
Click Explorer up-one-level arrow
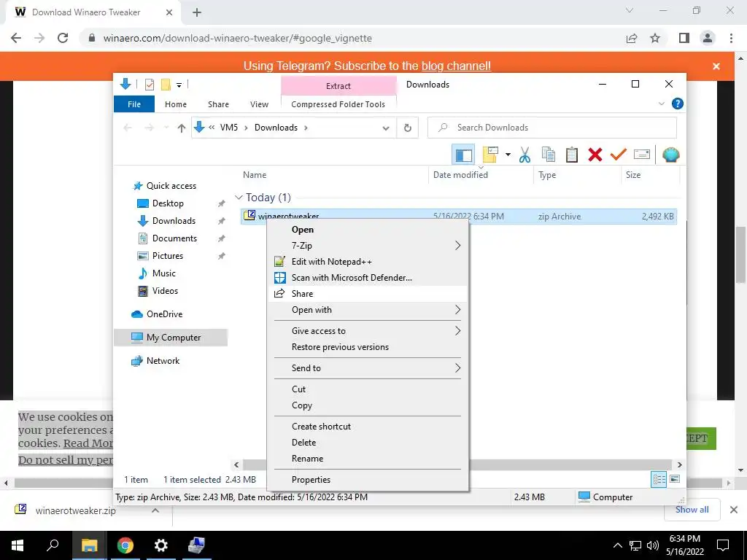[x=181, y=128]
